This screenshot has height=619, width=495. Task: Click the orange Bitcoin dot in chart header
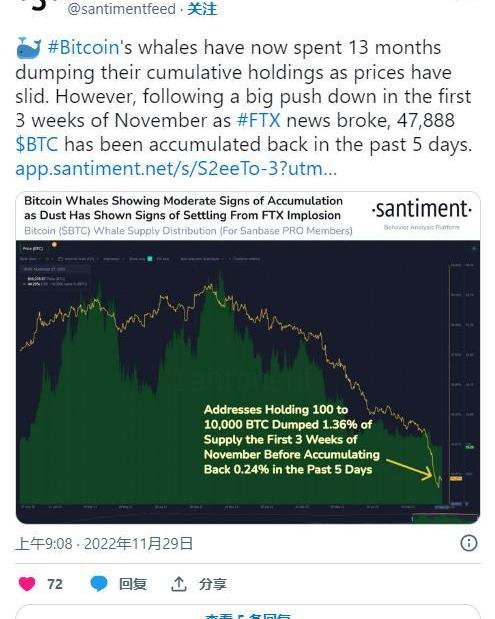pos(54,245)
